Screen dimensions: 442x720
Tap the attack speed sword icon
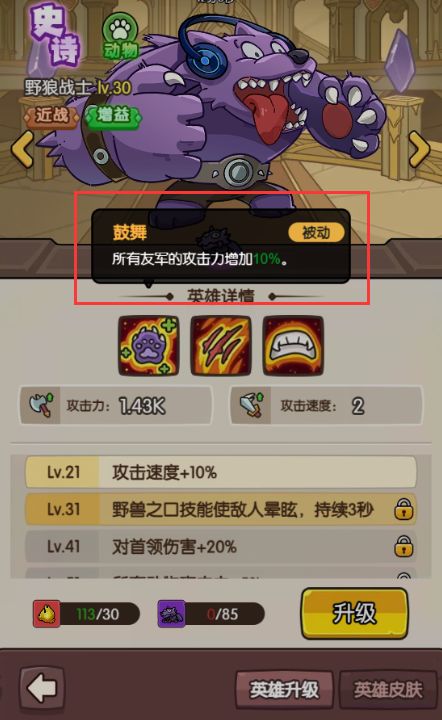click(251, 405)
